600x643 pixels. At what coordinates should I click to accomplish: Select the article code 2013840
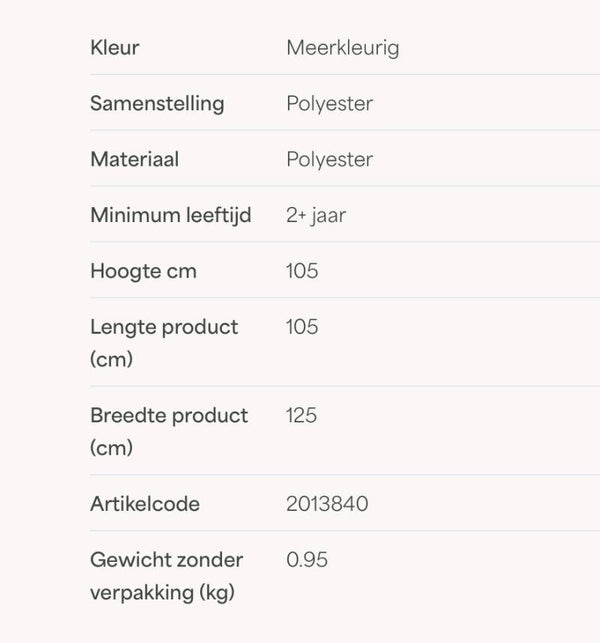coord(327,504)
